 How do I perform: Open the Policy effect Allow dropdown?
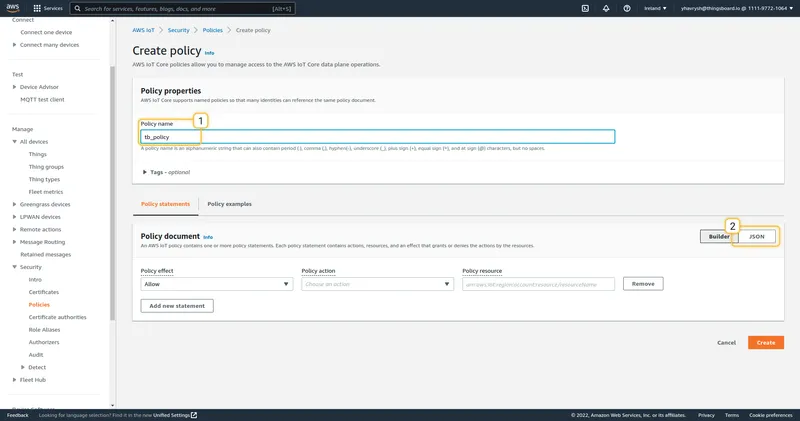coord(217,284)
